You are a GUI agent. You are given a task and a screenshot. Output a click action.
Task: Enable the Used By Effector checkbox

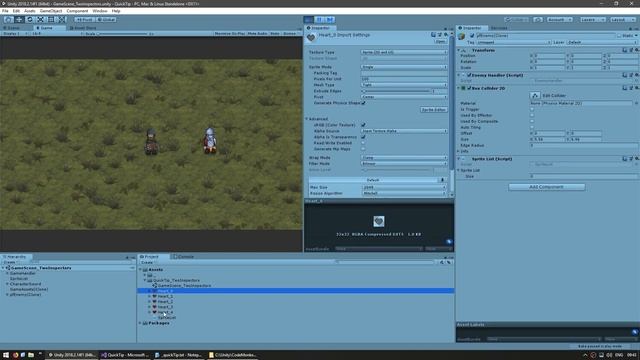(532, 116)
